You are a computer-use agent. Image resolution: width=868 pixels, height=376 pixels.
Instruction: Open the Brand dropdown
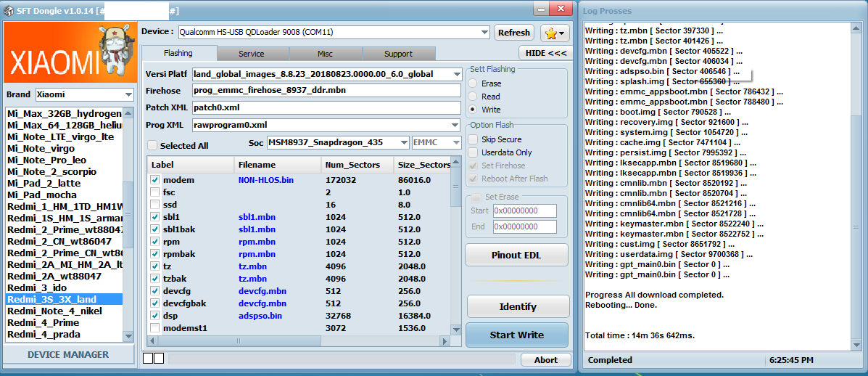click(x=129, y=94)
